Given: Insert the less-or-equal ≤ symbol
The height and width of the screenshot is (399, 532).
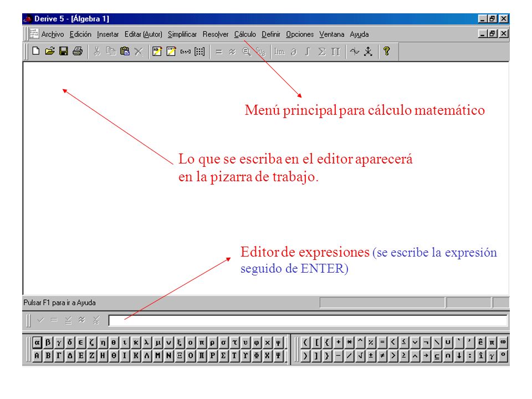Looking at the screenshot, I should point(404,342).
